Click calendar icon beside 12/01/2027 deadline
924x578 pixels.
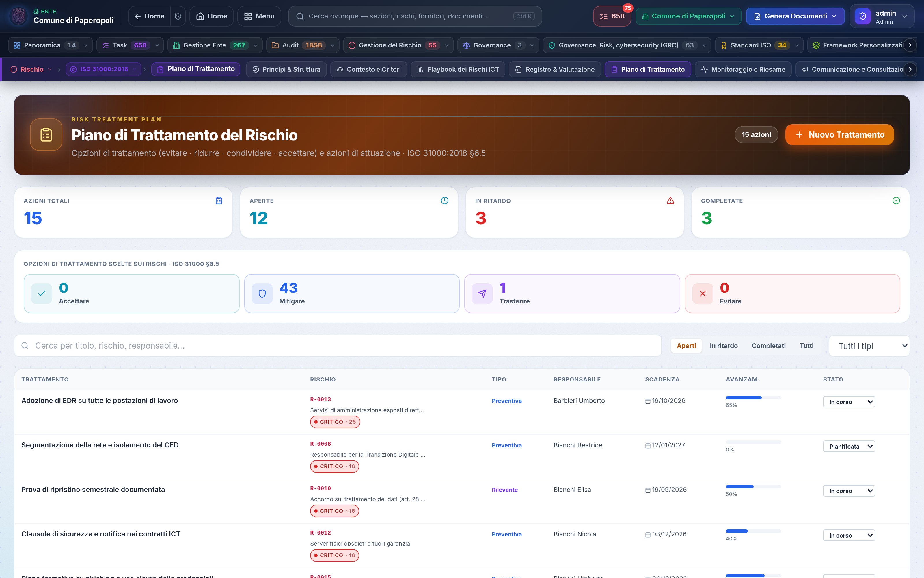point(648,446)
